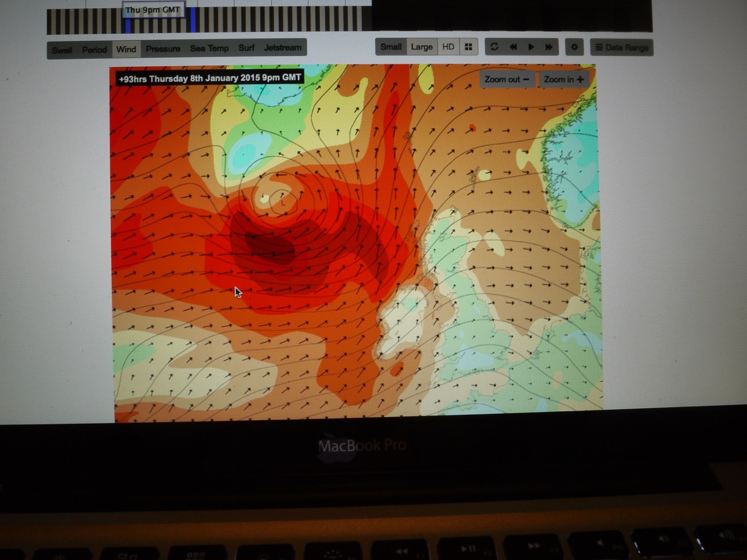
Task: Click the low pressure centre L on map
Action: coord(283,204)
